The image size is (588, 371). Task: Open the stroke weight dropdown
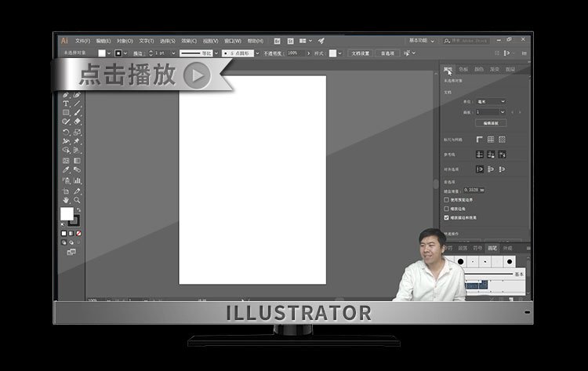[173, 53]
